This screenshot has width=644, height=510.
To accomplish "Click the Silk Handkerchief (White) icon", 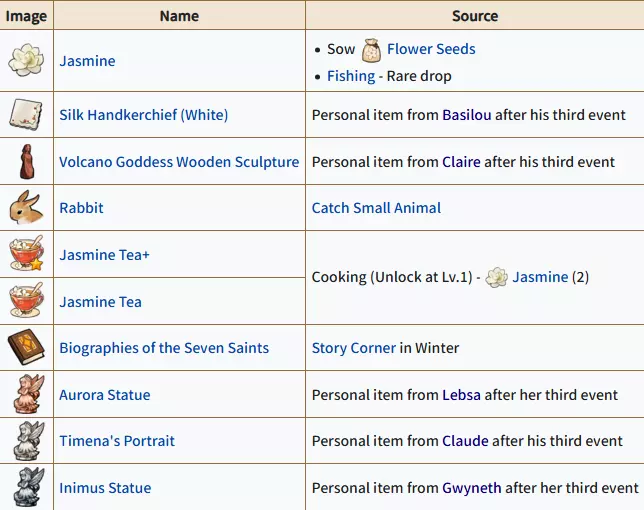I will click(x=26, y=114).
